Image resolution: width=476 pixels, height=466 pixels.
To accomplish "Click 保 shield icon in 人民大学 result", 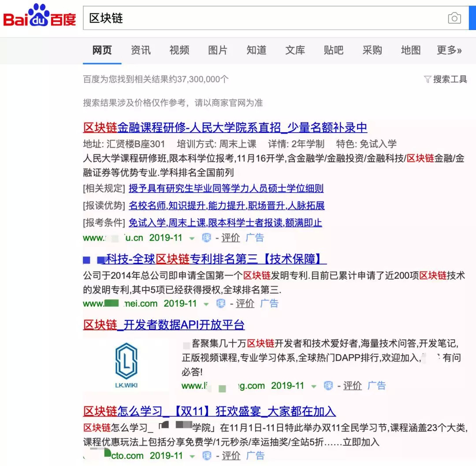I will click(206, 238).
